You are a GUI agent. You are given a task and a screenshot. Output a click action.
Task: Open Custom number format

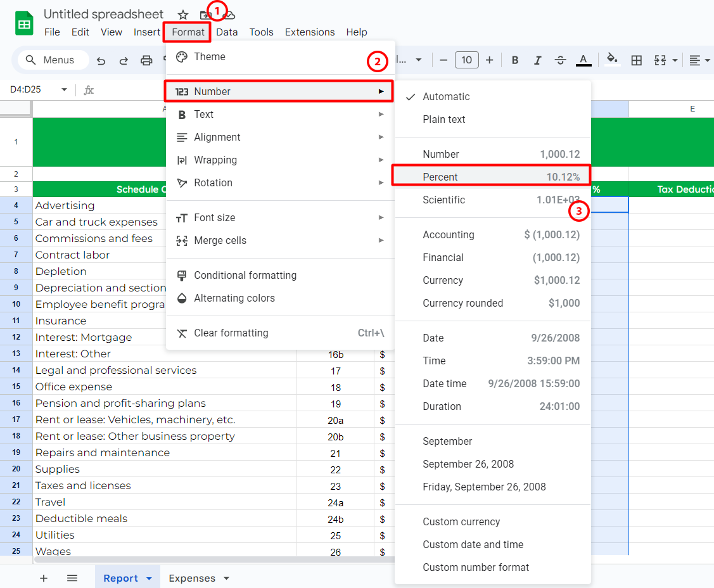click(493, 568)
